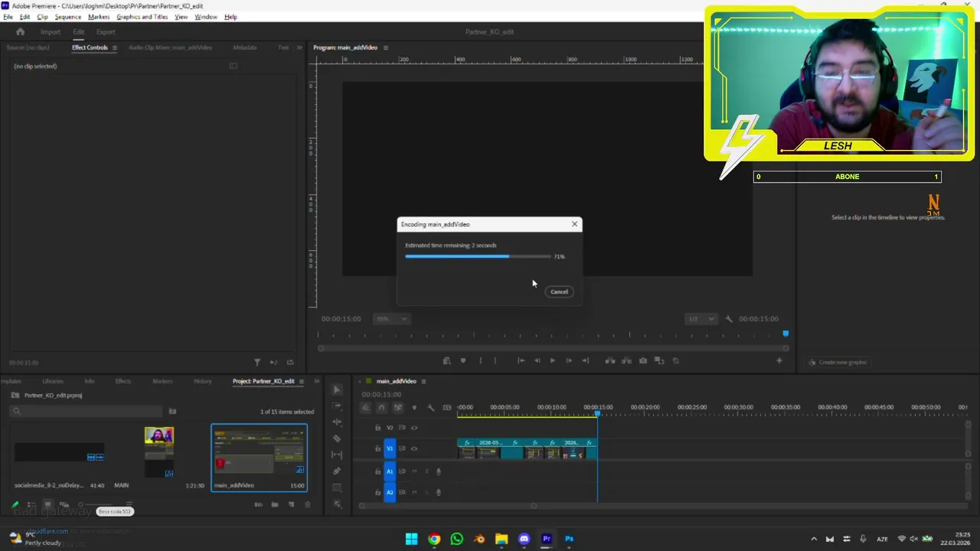Open Google Chrome from the taskbar
The image size is (980, 551).
pyautogui.click(x=434, y=539)
